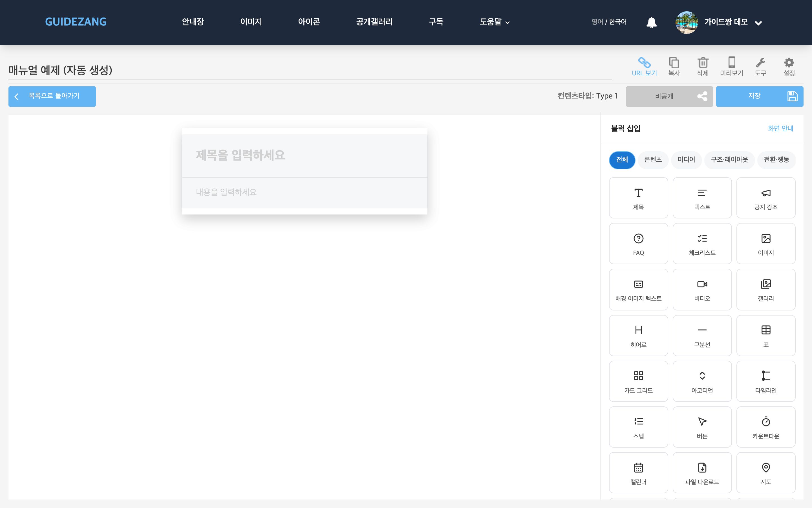Switch language to 한국어

[x=618, y=22]
